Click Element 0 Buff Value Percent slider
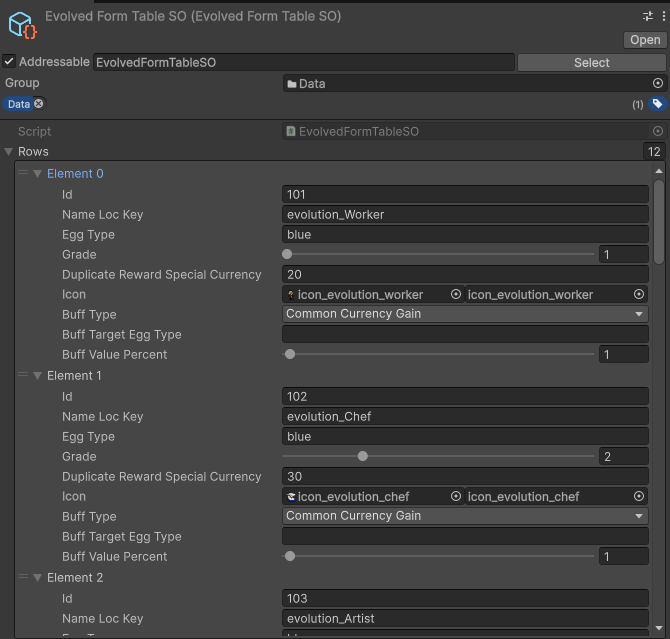670x639 pixels. [x=290, y=354]
